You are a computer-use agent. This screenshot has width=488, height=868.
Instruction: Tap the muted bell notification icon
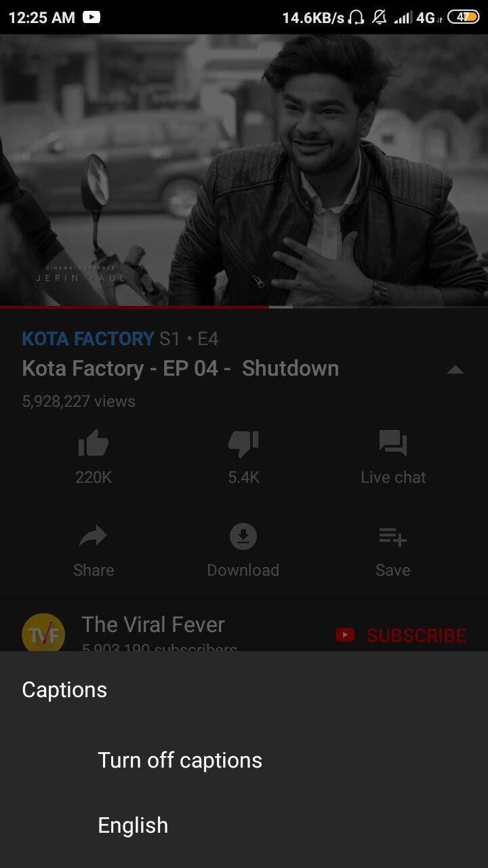(380, 17)
